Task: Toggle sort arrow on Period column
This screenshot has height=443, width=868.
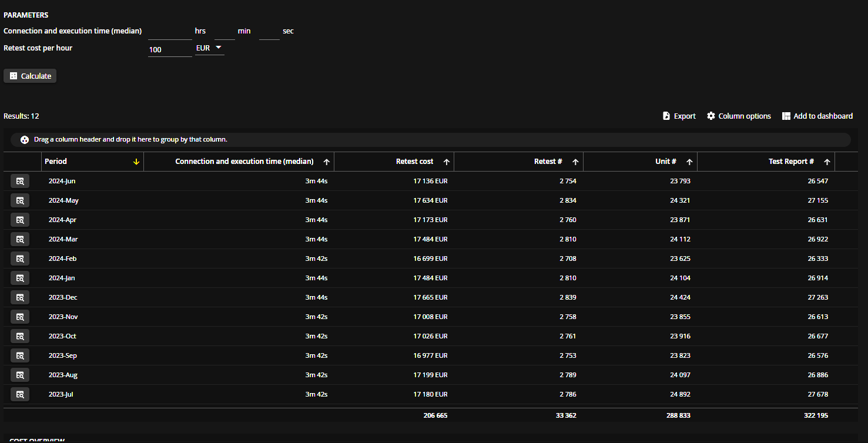Action: (136, 162)
